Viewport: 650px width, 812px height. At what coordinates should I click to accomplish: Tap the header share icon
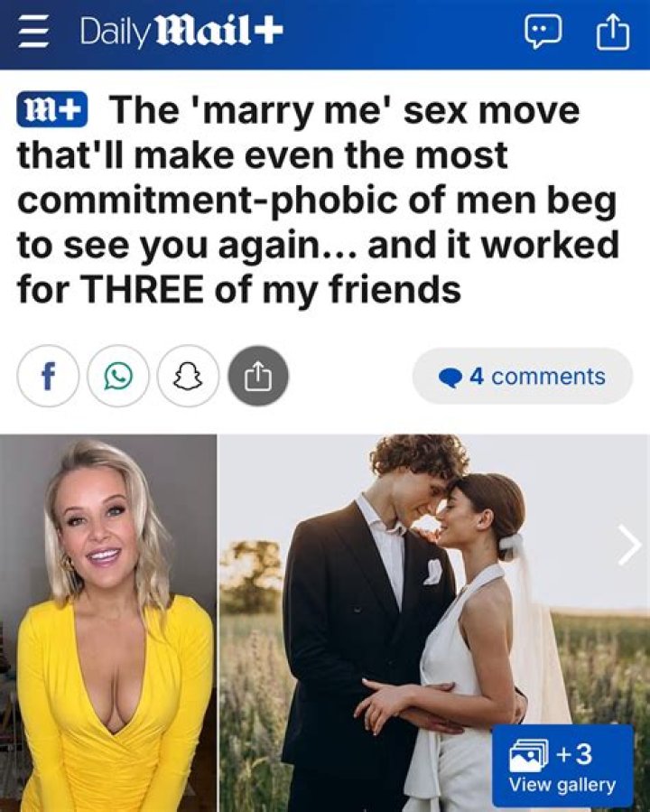click(x=613, y=33)
